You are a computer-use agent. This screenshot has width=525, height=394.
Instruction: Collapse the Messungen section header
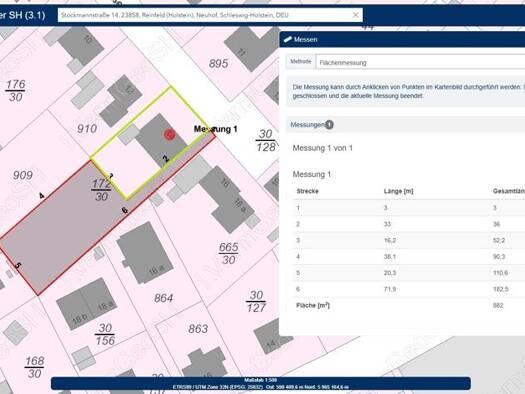coord(406,125)
